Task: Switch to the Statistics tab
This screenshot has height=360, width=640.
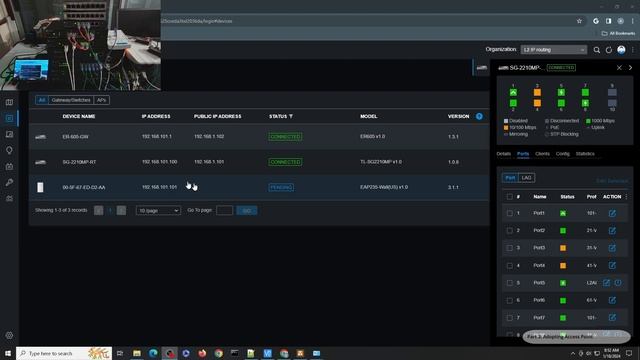Action: pos(585,154)
